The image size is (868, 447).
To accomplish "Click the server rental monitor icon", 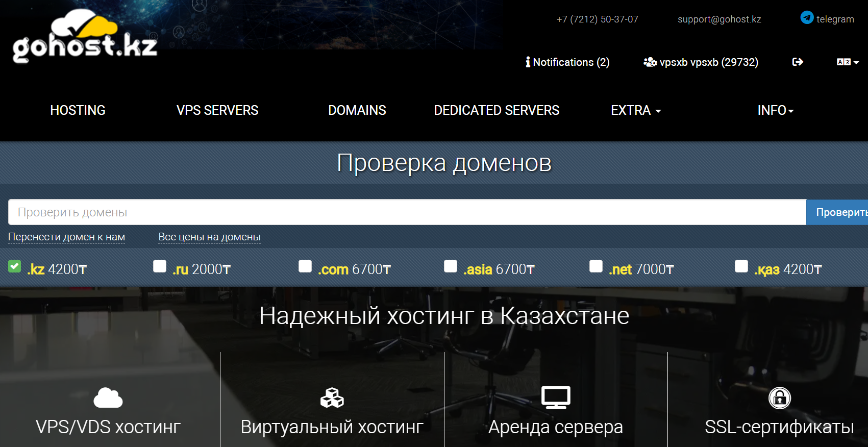I will [x=556, y=398].
